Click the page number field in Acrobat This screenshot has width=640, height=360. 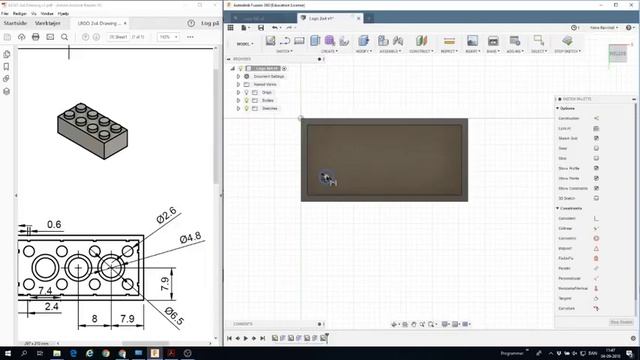(118, 37)
